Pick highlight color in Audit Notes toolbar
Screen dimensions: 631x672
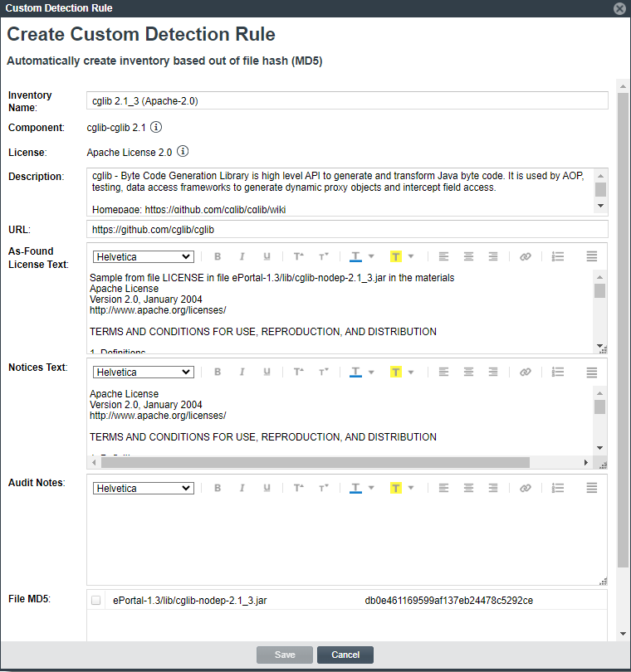pos(396,489)
